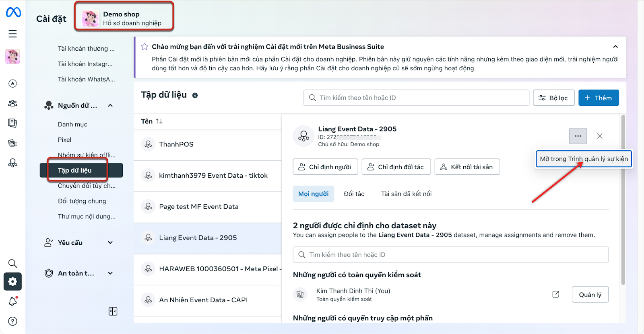Open Thư mục nội dung in sidebar

(x=87, y=216)
